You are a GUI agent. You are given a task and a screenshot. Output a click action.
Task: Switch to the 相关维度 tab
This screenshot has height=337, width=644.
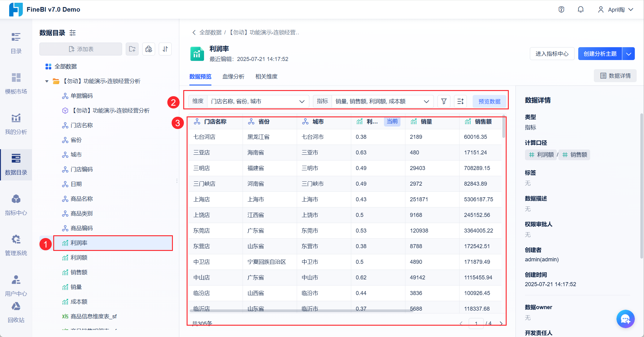pos(266,77)
